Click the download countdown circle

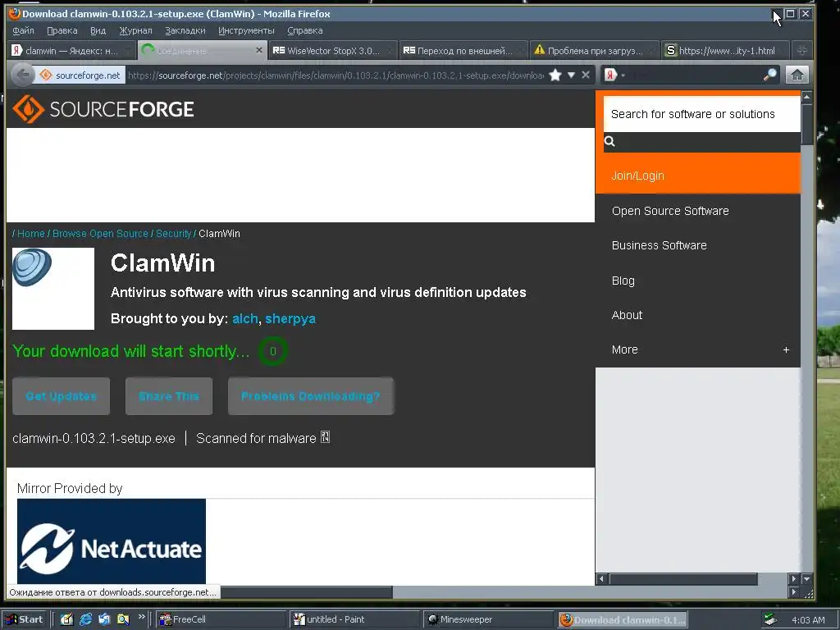pyautogui.click(x=272, y=351)
